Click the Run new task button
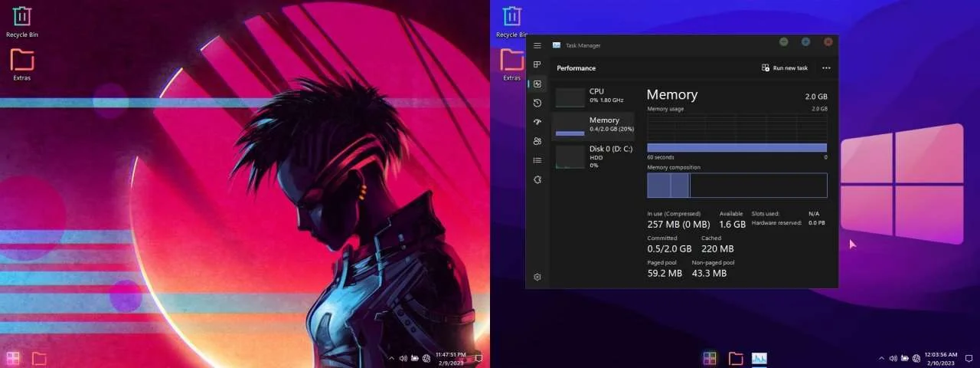 pyautogui.click(x=785, y=67)
